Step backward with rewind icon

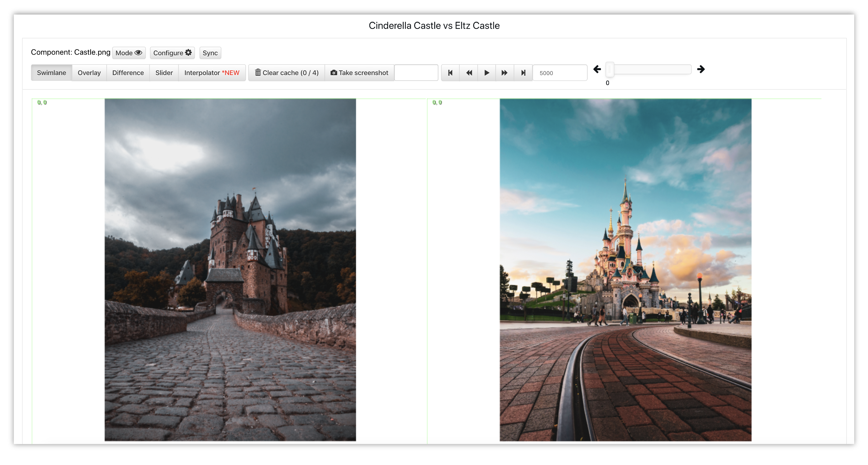click(x=469, y=73)
